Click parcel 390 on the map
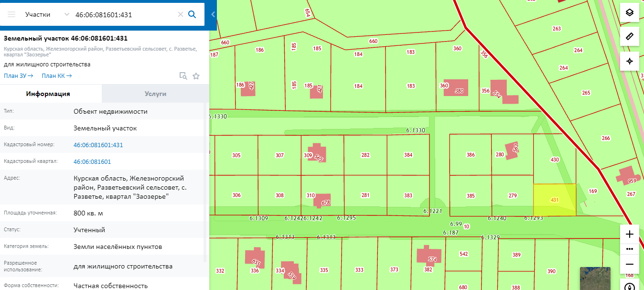 pyautogui.click(x=551, y=271)
